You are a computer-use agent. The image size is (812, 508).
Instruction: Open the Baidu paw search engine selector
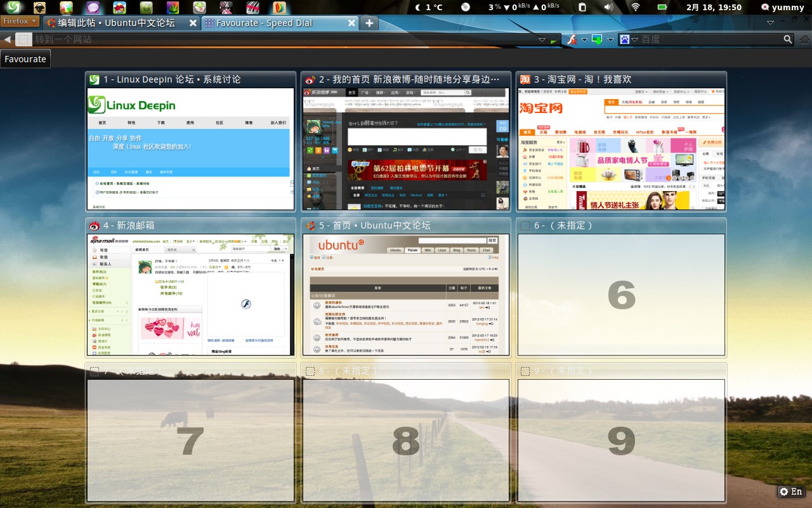coord(628,39)
